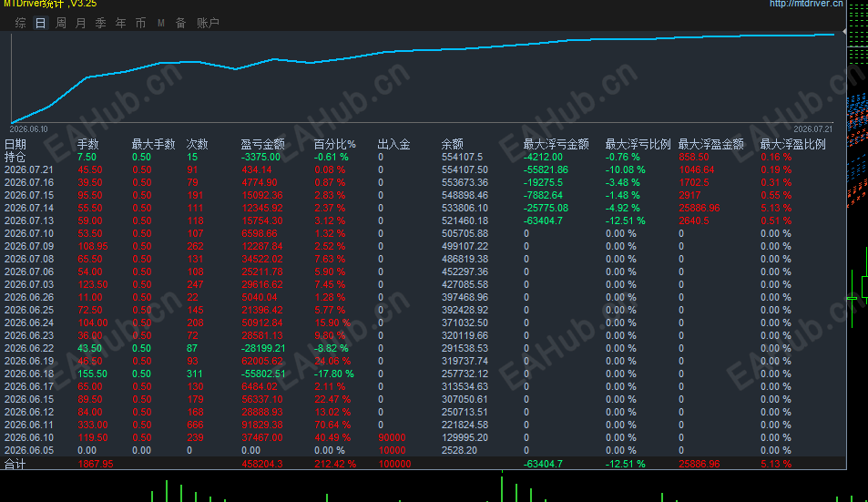Click the -10.08 % drawdown ratio cell
The image size is (868, 502).
[x=626, y=170]
